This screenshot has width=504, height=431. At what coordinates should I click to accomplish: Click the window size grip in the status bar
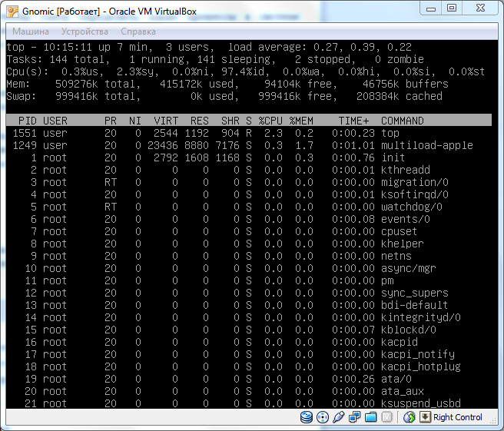pos(493,419)
